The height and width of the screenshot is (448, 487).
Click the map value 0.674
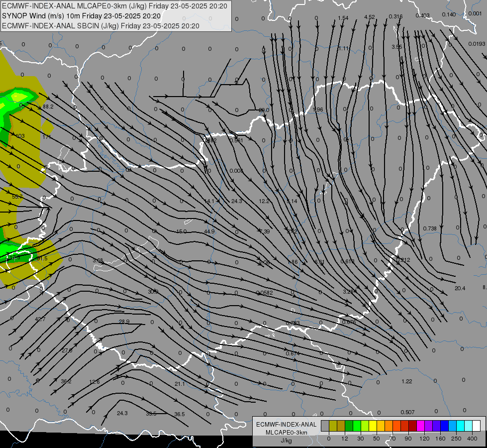pyautogui.click(x=293, y=353)
